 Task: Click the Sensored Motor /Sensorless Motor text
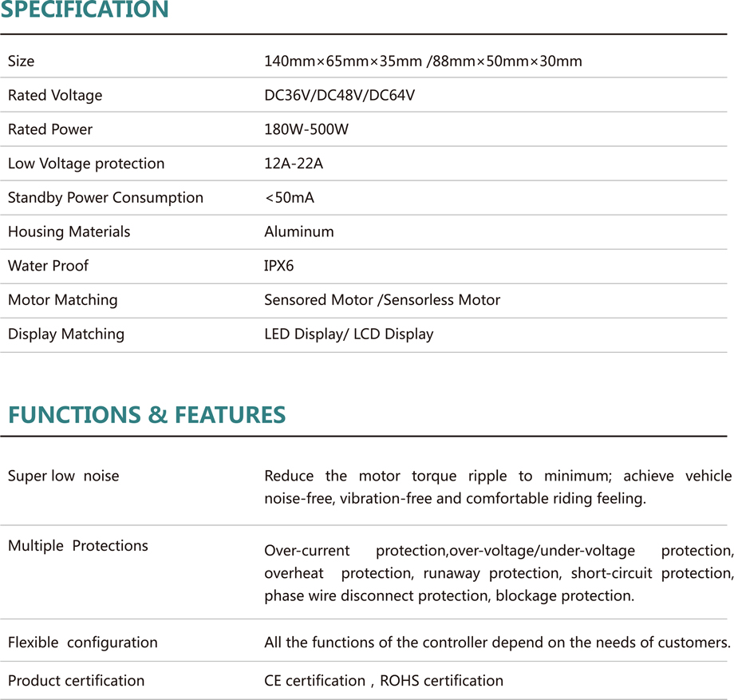click(x=382, y=300)
